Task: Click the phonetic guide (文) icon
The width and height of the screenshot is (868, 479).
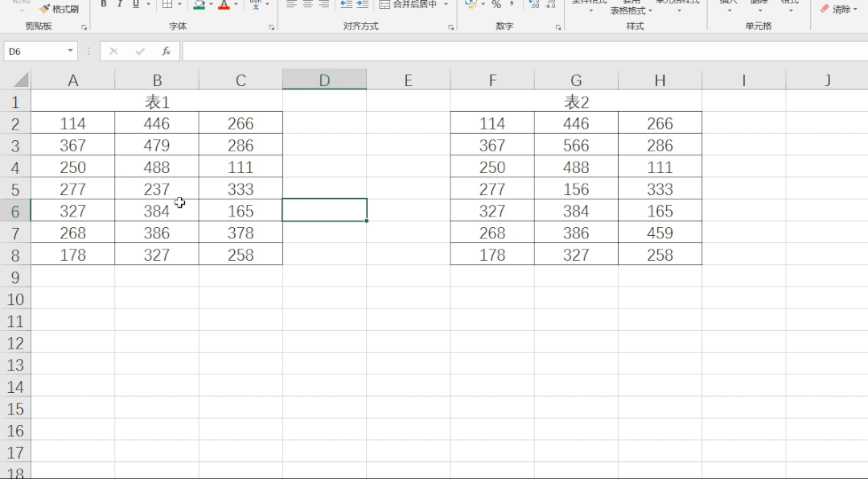Action: click(256, 5)
